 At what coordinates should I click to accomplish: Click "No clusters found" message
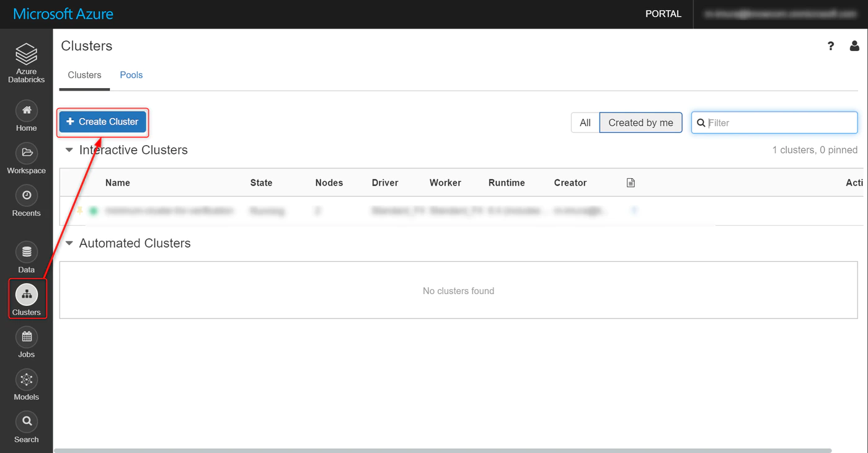pyautogui.click(x=459, y=290)
